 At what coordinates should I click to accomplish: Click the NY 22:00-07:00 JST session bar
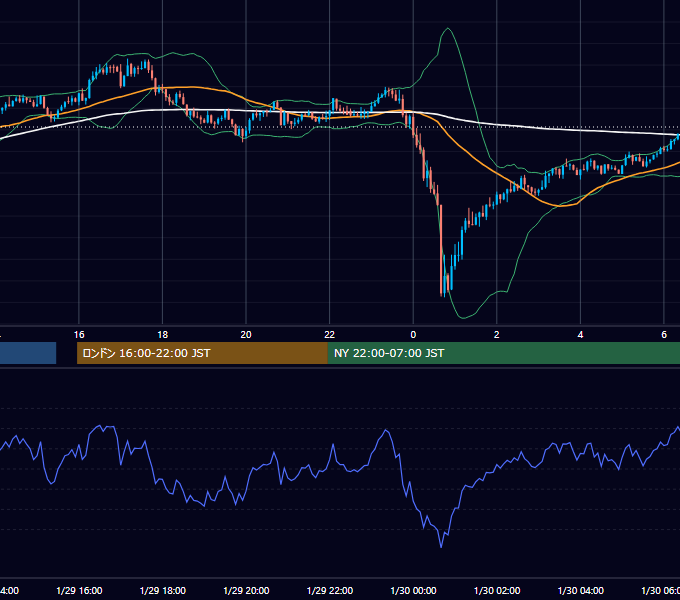pyautogui.click(x=503, y=353)
